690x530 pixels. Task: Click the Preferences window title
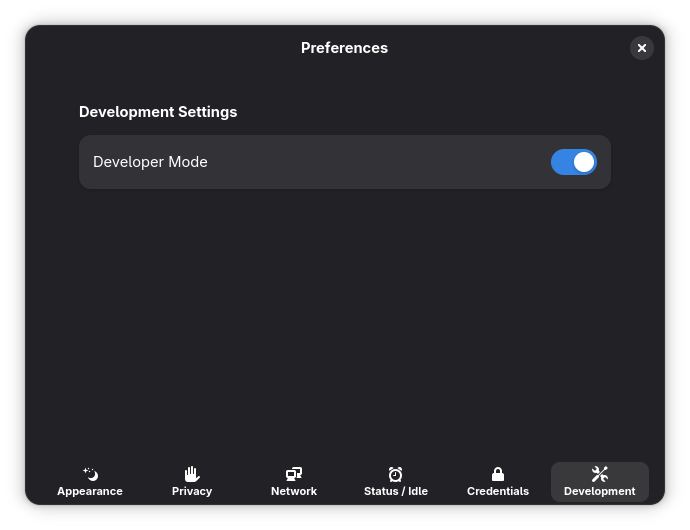[344, 48]
